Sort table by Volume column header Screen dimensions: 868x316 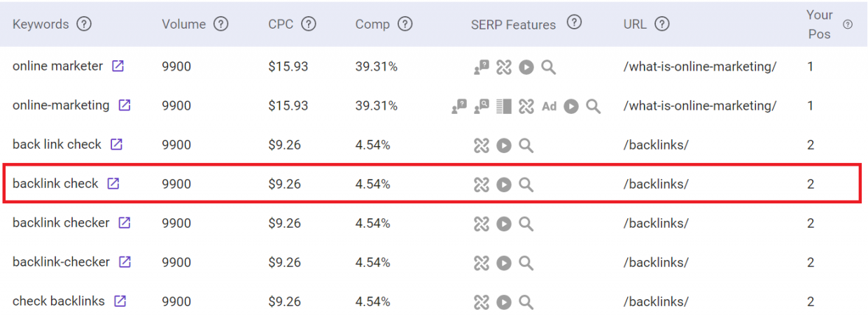point(184,24)
